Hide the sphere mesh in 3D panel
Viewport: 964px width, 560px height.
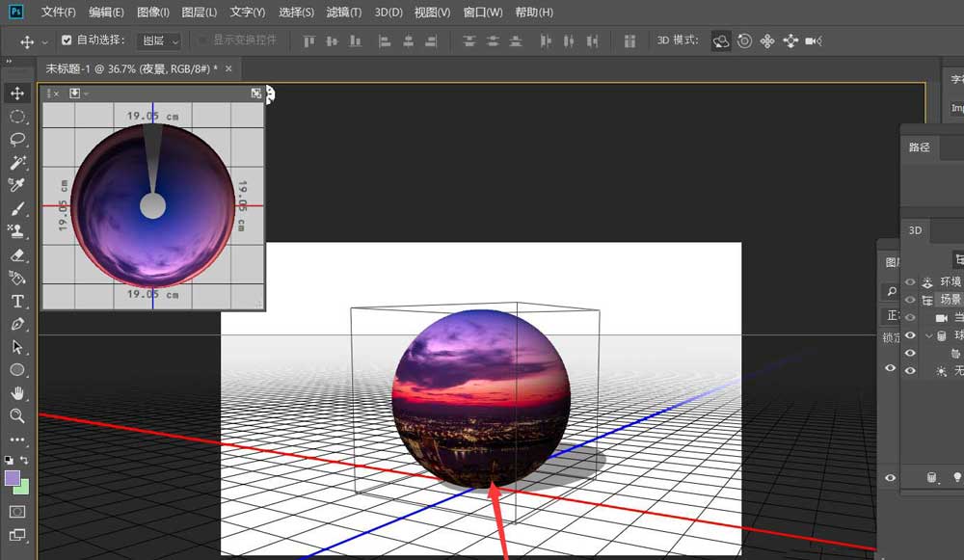pos(911,335)
